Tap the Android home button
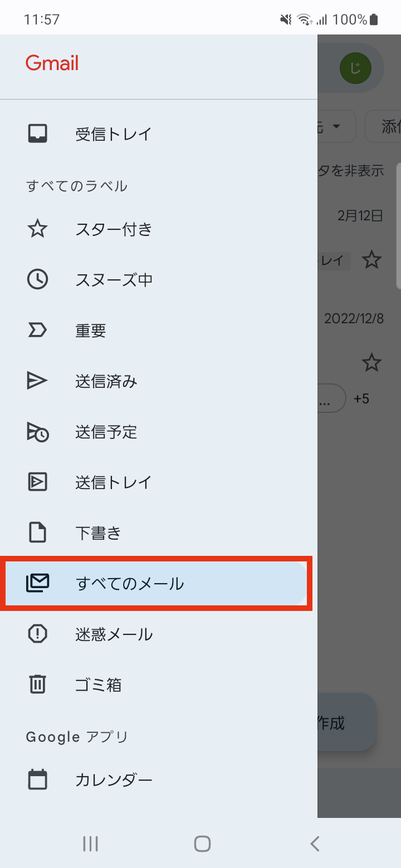 [x=202, y=844]
